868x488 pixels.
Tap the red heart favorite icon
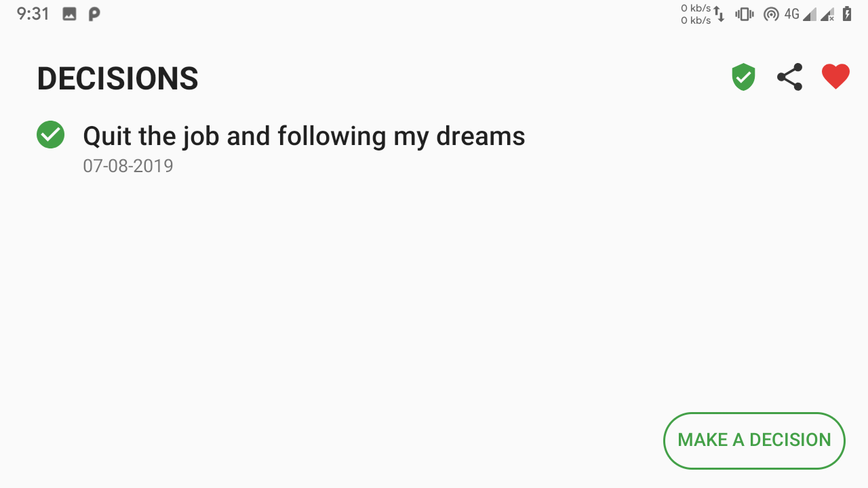pyautogui.click(x=835, y=77)
